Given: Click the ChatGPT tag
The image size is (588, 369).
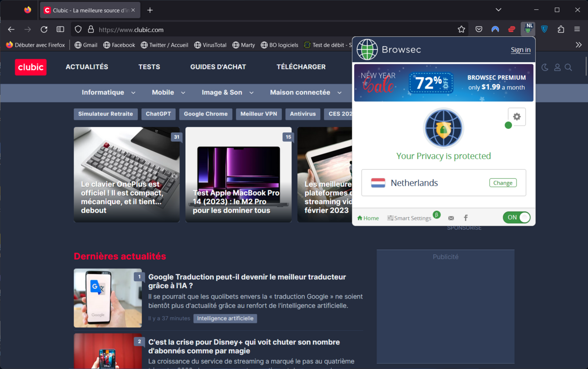Looking at the screenshot, I should coord(158,114).
